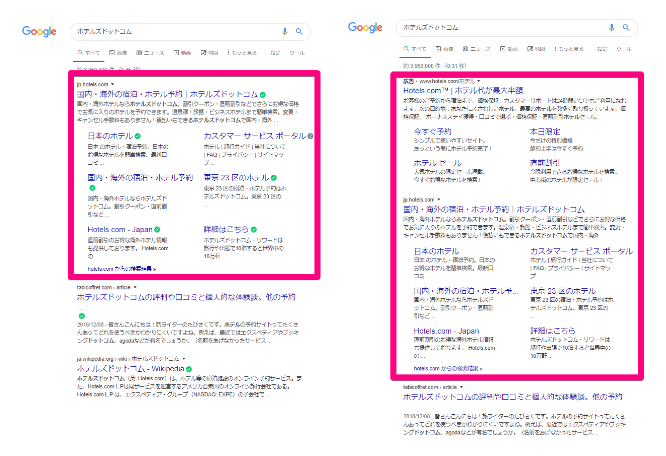Open the Hotels.com - Japan sitelink on the right page
666x456 pixels.
(446, 331)
